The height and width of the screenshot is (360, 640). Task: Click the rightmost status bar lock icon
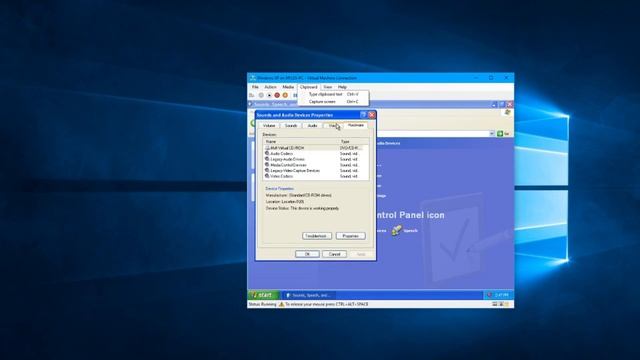[507, 304]
